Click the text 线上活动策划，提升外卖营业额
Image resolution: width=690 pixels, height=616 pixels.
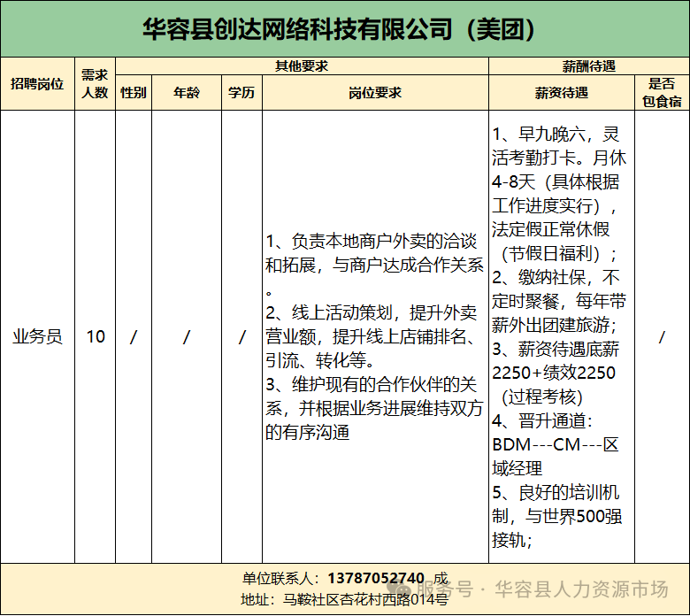click(371, 325)
